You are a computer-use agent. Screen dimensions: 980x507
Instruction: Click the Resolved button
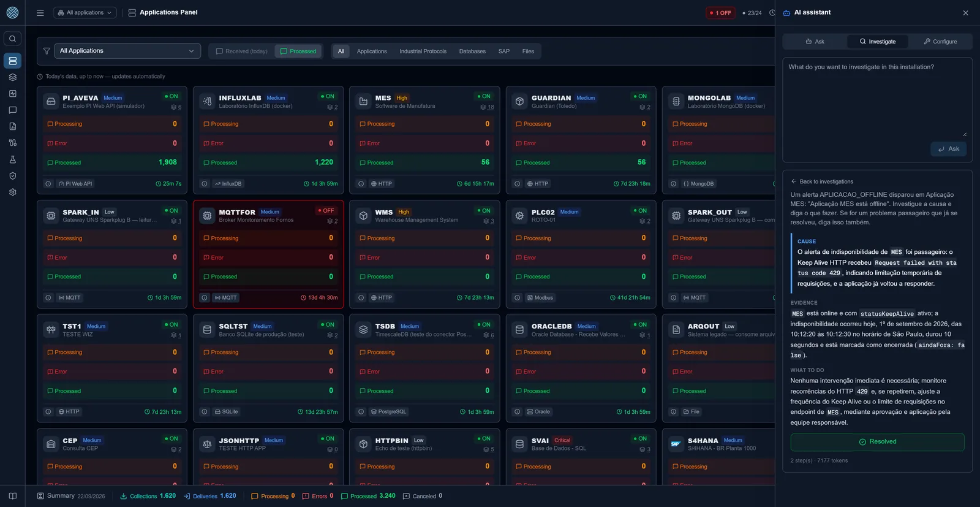point(877,442)
